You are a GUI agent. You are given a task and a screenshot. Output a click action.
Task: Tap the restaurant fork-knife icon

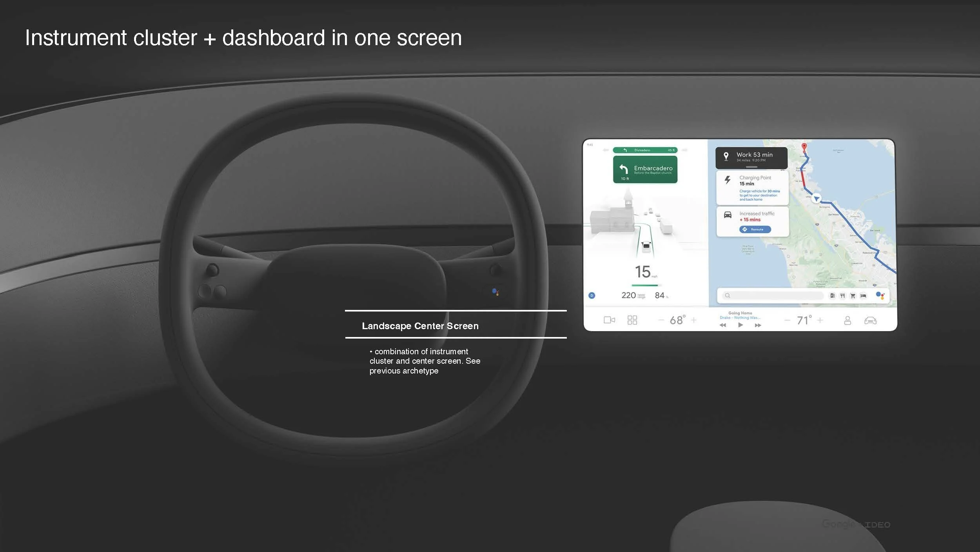(842, 295)
